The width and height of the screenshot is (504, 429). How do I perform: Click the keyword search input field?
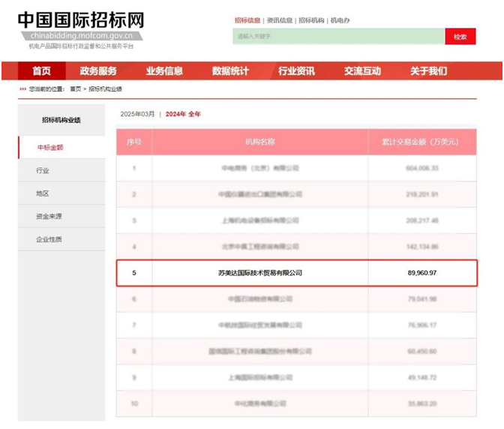(x=337, y=37)
